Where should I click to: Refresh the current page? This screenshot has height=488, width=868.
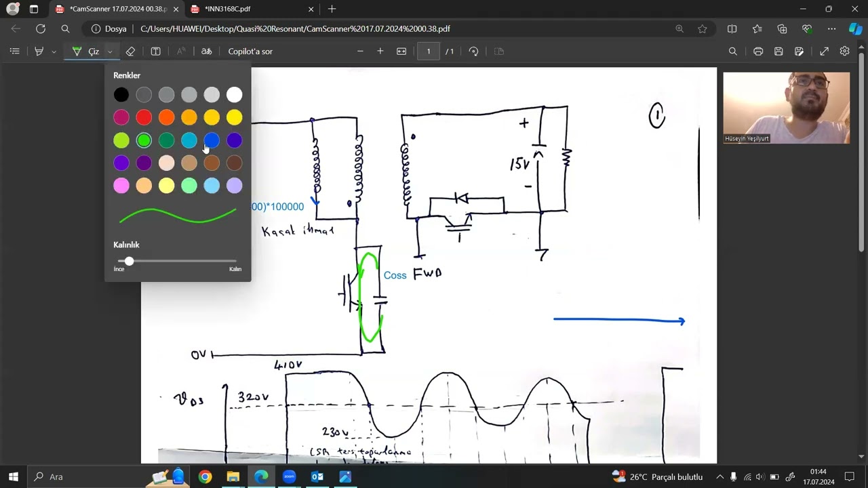tap(41, 29)
